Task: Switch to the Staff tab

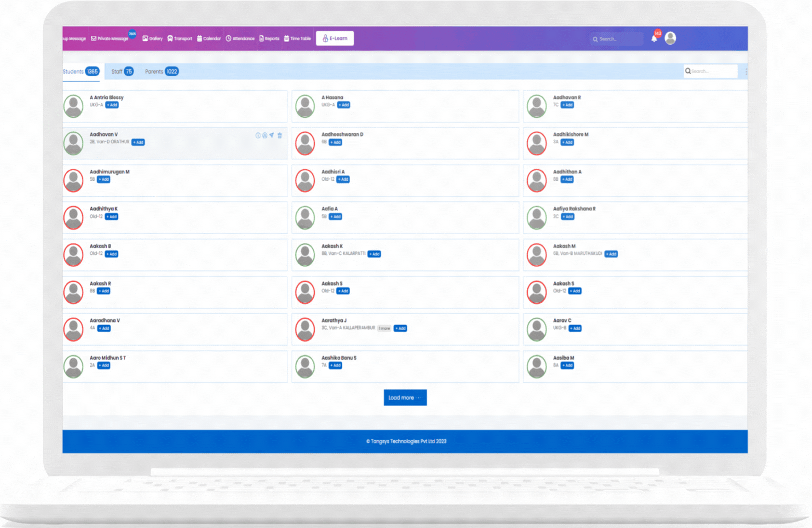Action: [x=122, y=72]
